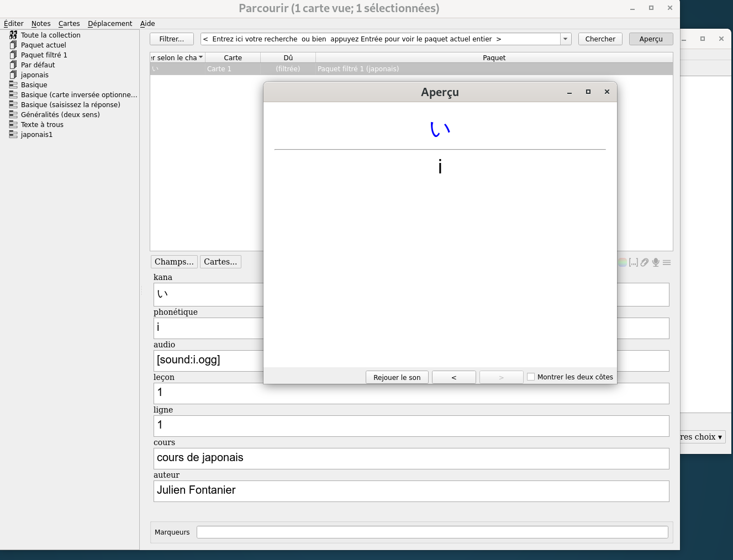This screenshot has width=733, height=560.
Task: Click the paperclip attach media icon
Action: tap(645, 262)
